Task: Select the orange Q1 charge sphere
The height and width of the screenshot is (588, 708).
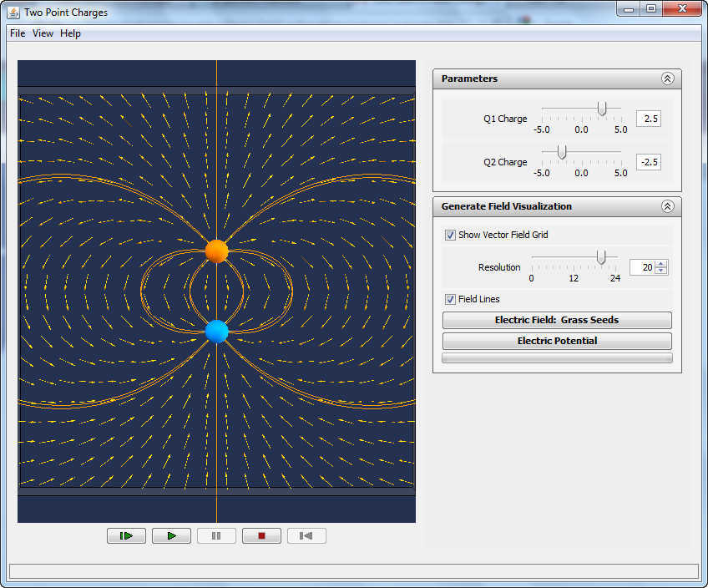Action: (217, 251)
